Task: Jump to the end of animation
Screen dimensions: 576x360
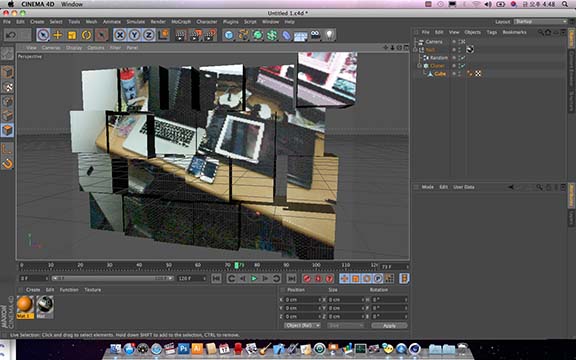Action: click(291, 278)
